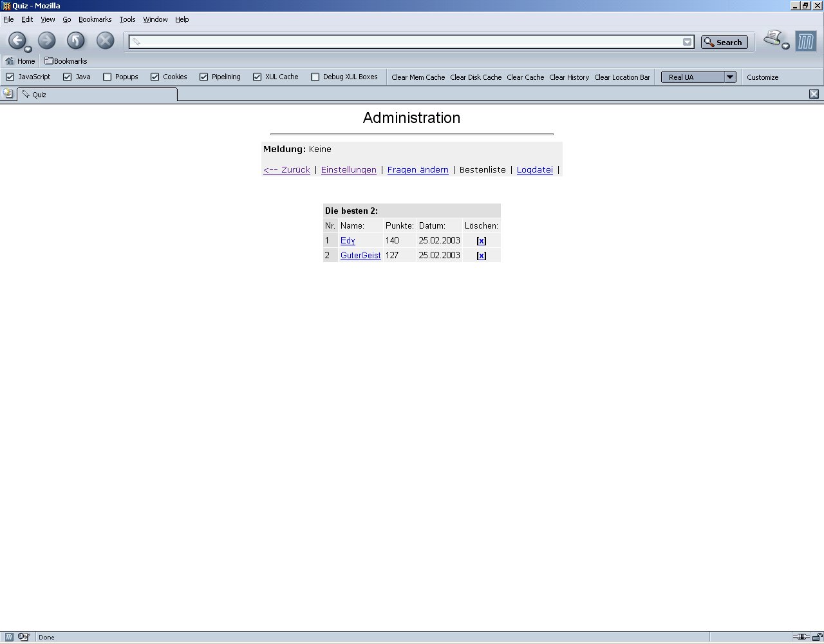The width and height of the screenshot is (824, 644).
Task: Open the File menu
Action: [x=8, y=19]
